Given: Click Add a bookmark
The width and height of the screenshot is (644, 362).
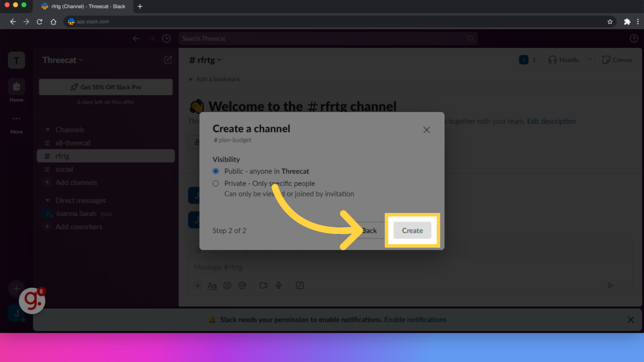Looking at the screenshot, I should (x=214, y=79).
